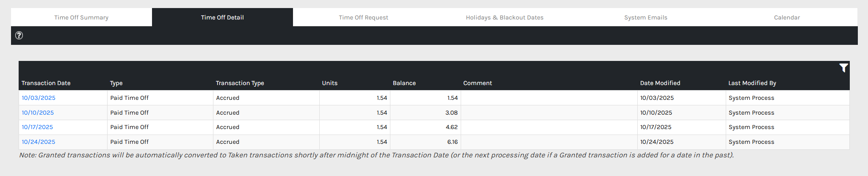Sort by Transaction Type column header
868x176 pixels.
pos(240,83)
